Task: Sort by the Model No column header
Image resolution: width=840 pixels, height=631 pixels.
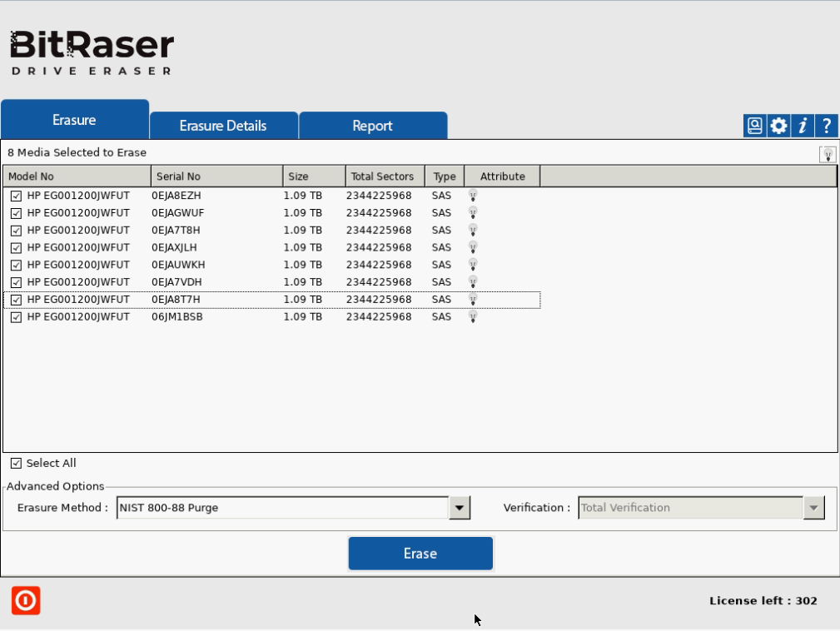Action: coord(77,176)
